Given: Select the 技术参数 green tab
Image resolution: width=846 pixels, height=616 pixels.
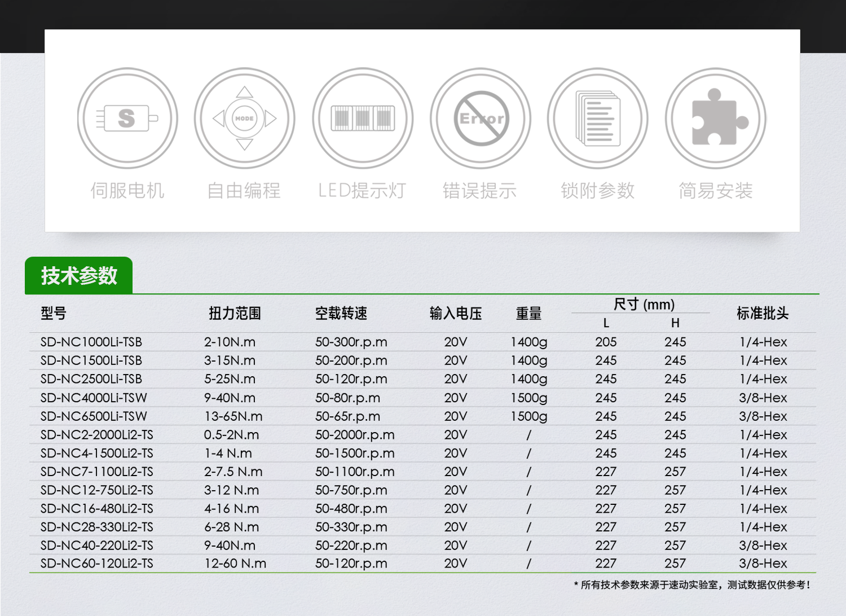Looking at the screenshot, I should [x=79, y=276].
